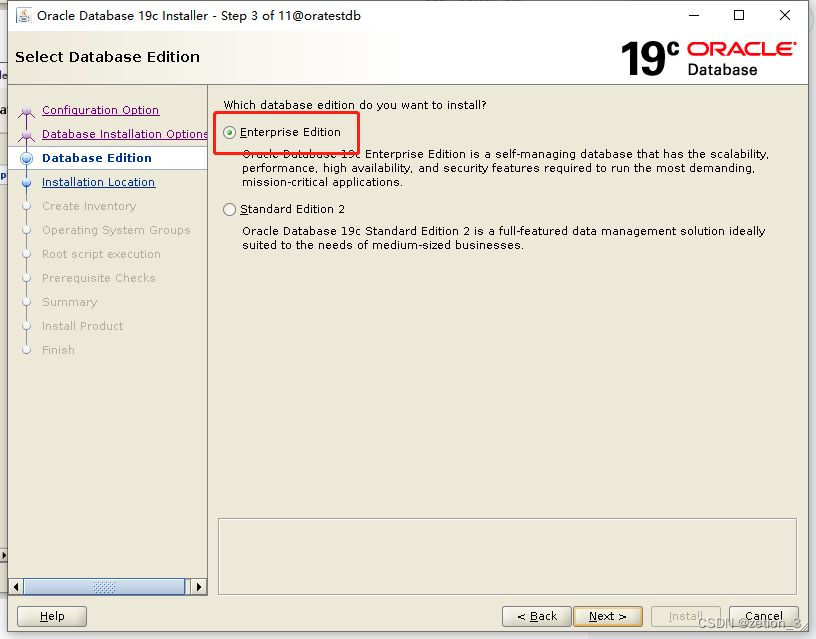Go to Database Installation Options step
Image resolution: width=816 pixels, height=639 pixels.
pos(124,134)
